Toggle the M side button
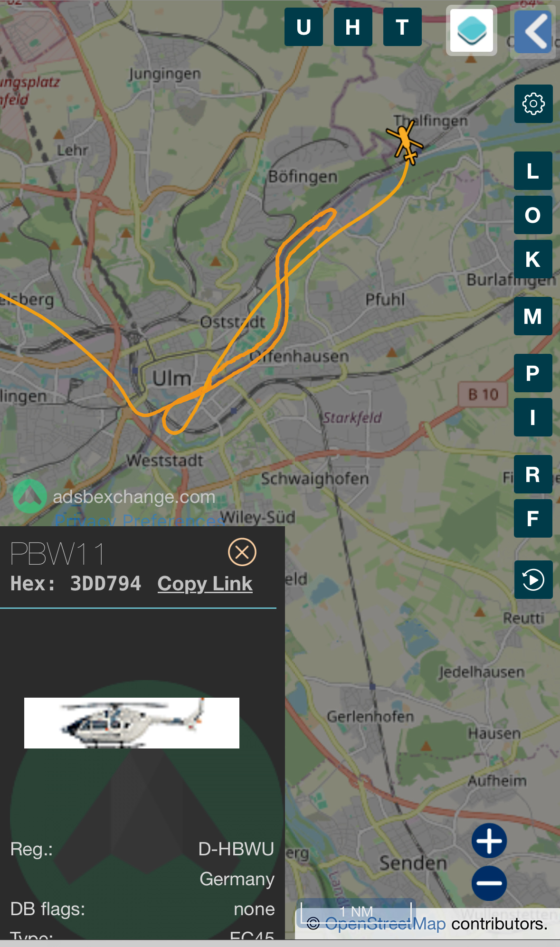Viewport: 560px width, 947px height. (x=533, y=316)
